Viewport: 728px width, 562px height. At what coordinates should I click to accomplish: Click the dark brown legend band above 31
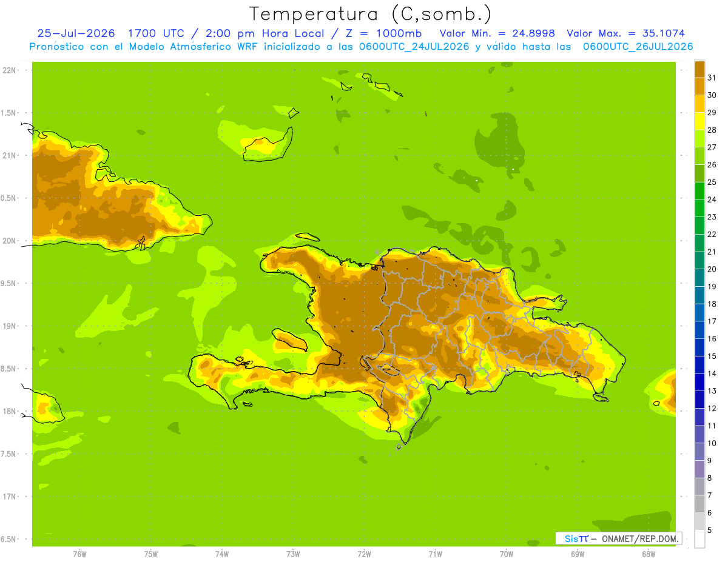pyautogui.click(x=699, y=69)
